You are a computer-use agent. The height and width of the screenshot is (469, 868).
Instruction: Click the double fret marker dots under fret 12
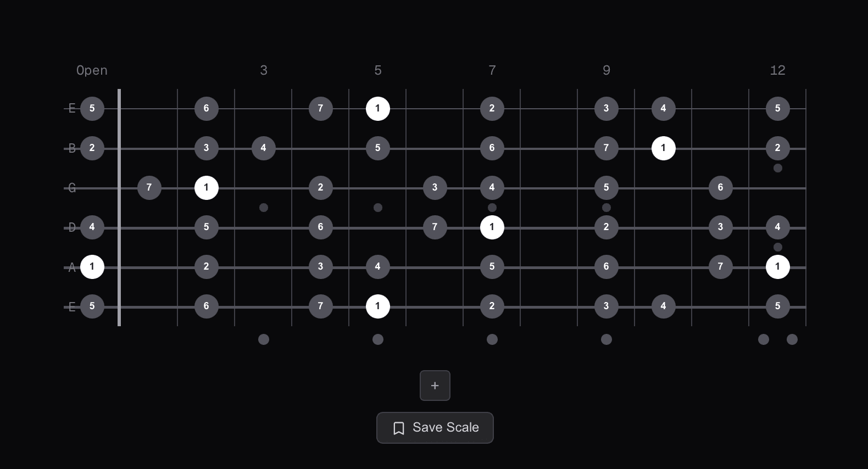pyautogui.click(x=777, y=339)
